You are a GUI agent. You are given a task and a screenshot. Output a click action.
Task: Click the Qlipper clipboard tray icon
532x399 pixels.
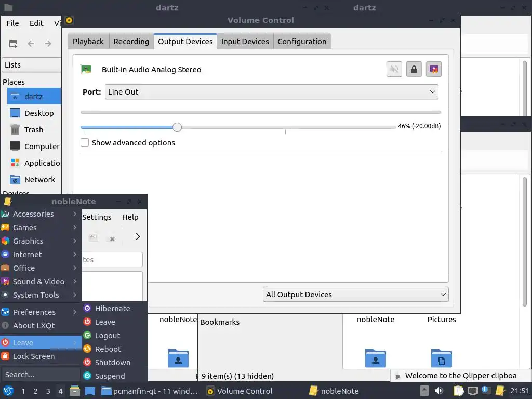(458, 391)
